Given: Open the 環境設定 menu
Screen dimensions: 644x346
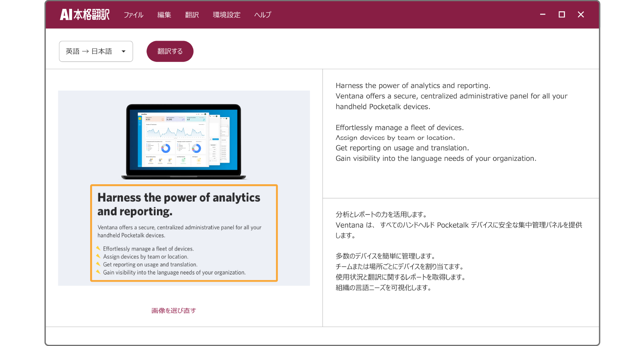Looking at the screenshot, I should coord(227,15).
